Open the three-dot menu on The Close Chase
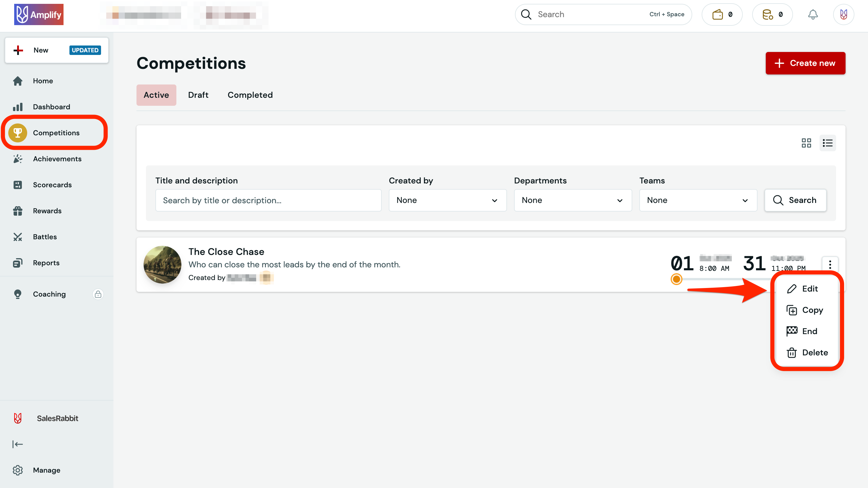This screenshot has height=488, width=868. click(830, 265)
